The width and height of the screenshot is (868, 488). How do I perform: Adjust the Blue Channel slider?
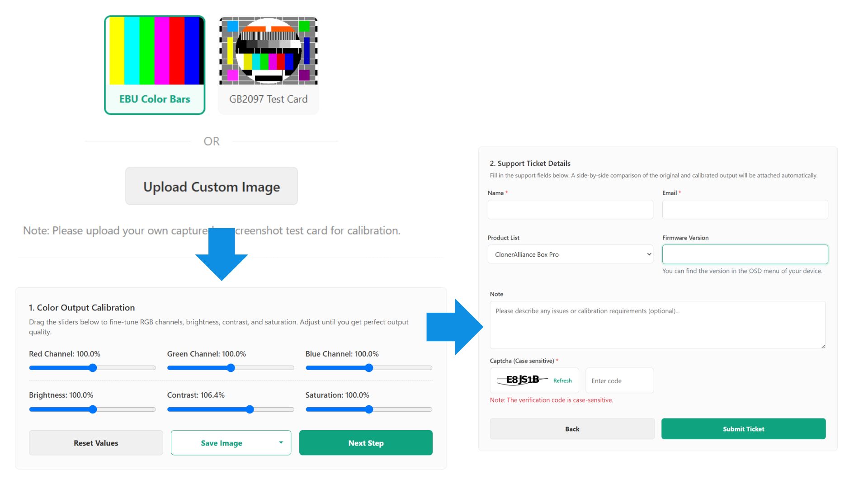pos(369,368)
